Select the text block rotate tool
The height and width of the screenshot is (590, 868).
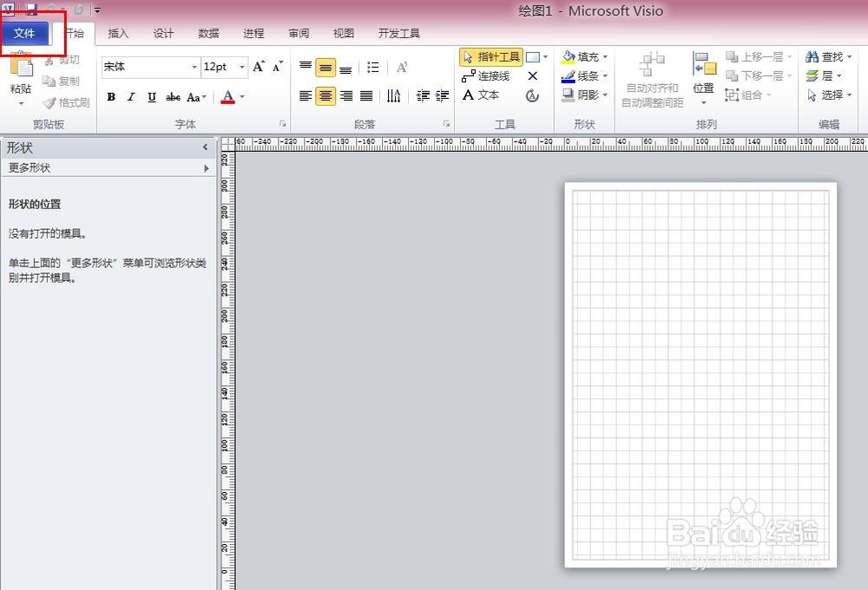533,95
